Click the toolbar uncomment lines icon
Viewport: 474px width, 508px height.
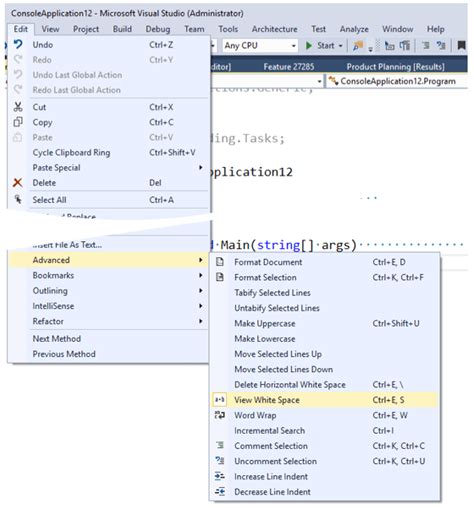click(x=441, y=45)
